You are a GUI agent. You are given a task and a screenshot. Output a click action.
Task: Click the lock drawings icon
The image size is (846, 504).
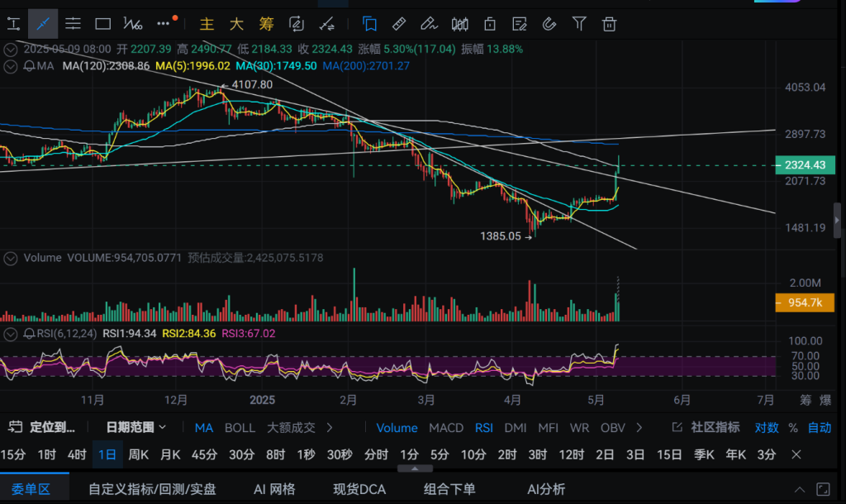490,23
